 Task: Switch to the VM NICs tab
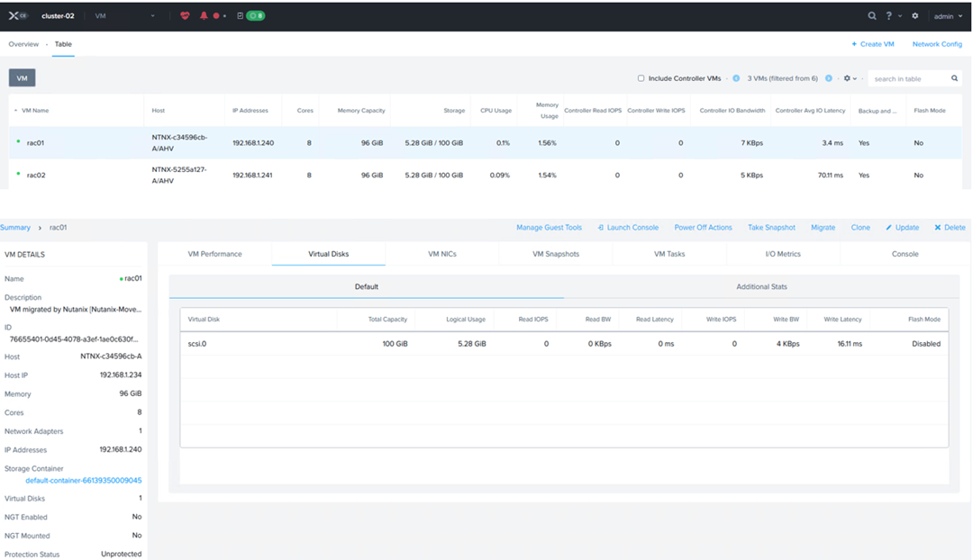click(441, 254)
